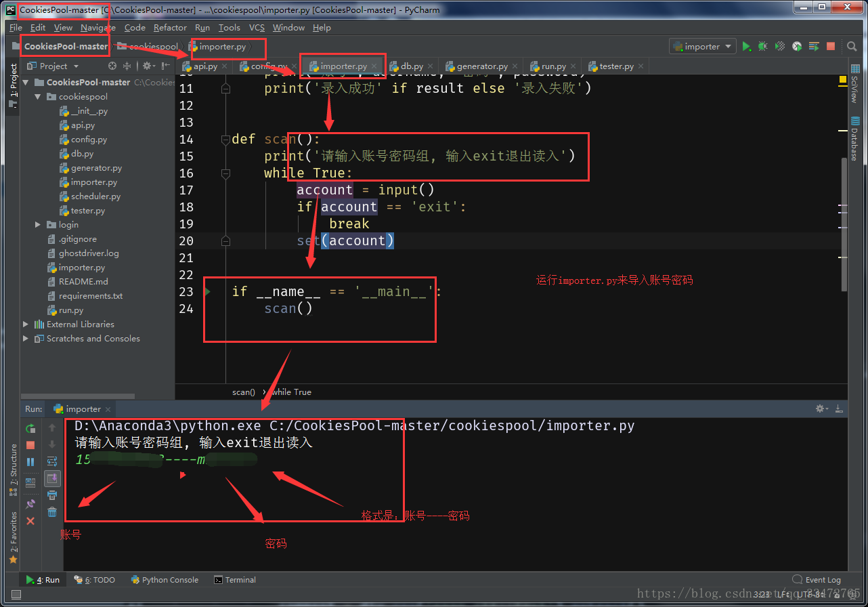
Task: Toggle the SciView side panel
Action: point(854,84)
